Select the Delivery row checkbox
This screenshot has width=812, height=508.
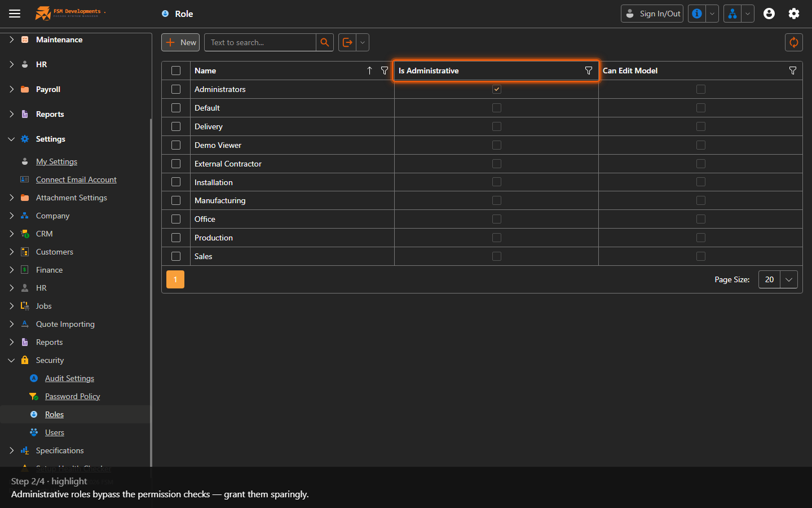176,126
